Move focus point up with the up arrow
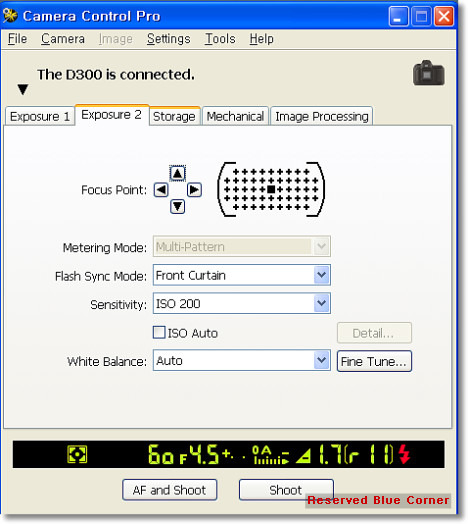Screen dimensions: 468x524 tap(178, 173)
